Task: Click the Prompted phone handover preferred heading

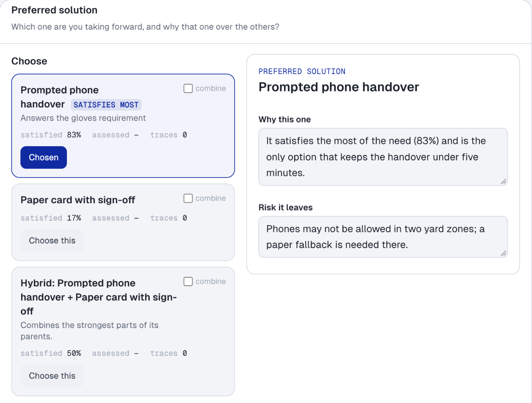Action: pyautogui.click(x=339, y=87)
